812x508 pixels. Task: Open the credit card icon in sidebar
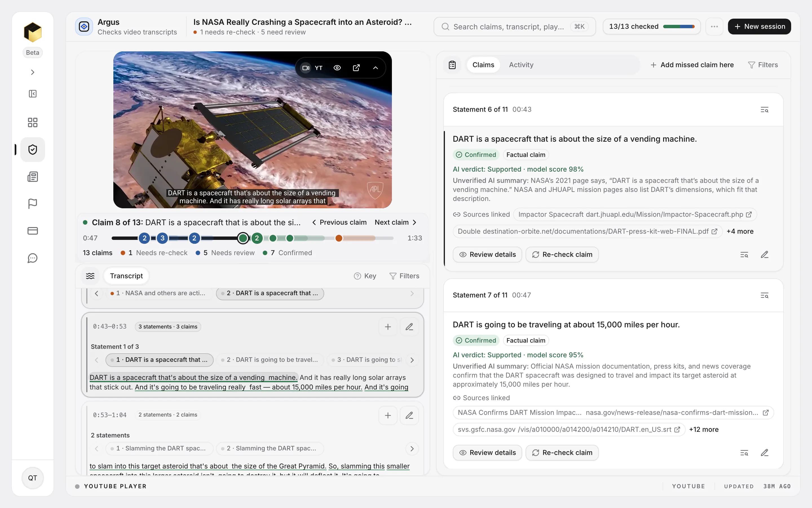coord(32,231)
